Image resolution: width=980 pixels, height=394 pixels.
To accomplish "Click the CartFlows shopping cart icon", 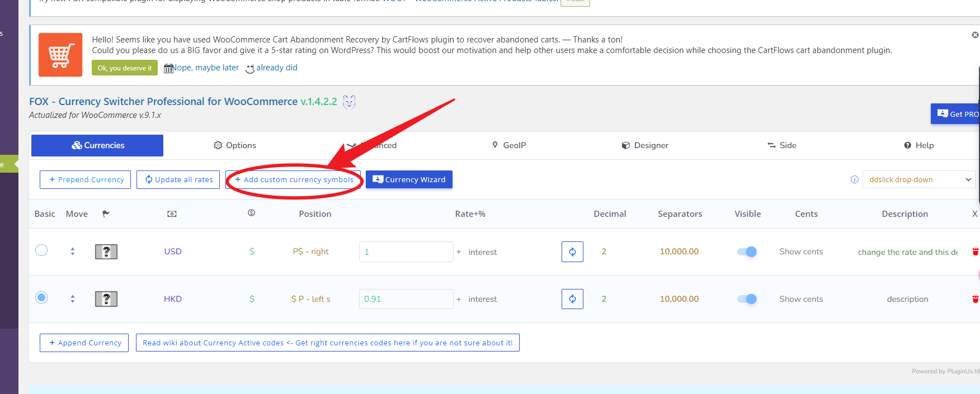I will tap(60, 55).
